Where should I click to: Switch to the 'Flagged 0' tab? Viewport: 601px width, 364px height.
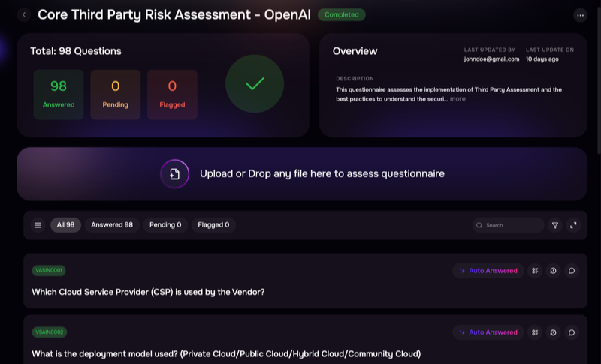pyautogui.click(x=213, y=225)
